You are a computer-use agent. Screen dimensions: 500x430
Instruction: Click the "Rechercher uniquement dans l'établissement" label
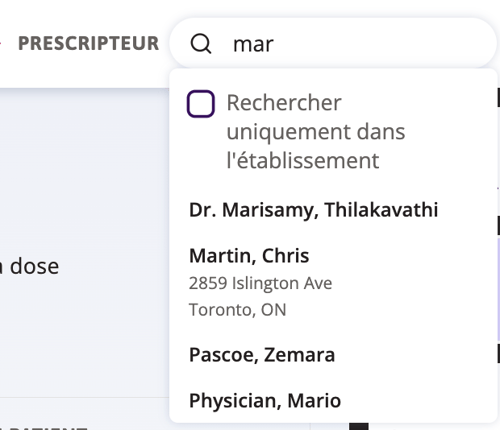316,131
